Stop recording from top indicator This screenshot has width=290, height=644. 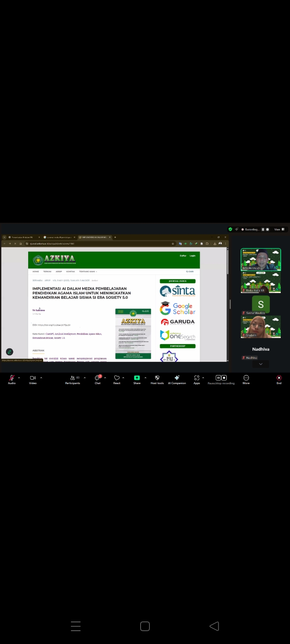pyautogui.click(x=267, y=229)
